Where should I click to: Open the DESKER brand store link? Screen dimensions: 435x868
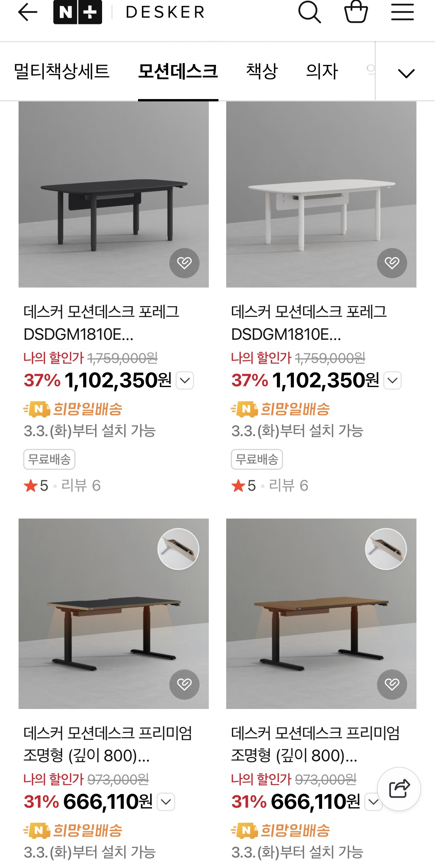point(165,12)
